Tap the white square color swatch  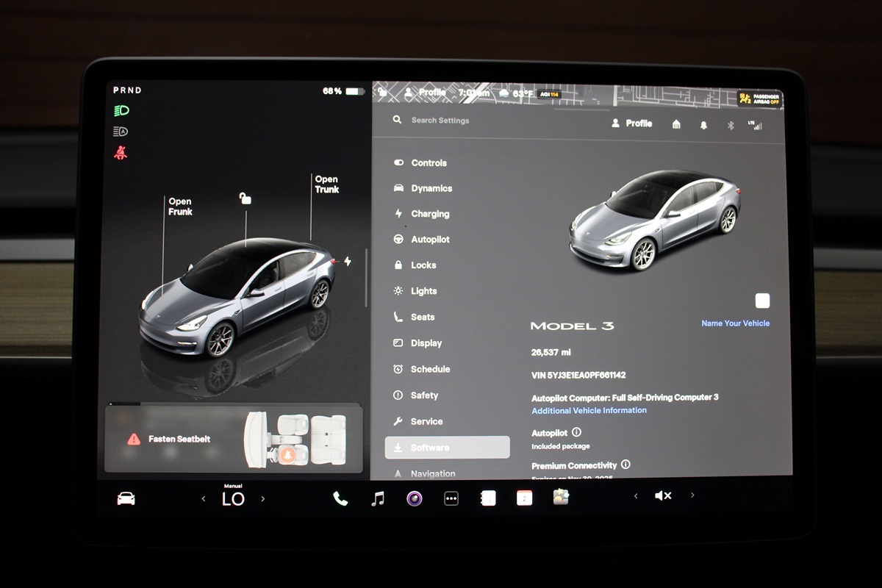(762, 301)
